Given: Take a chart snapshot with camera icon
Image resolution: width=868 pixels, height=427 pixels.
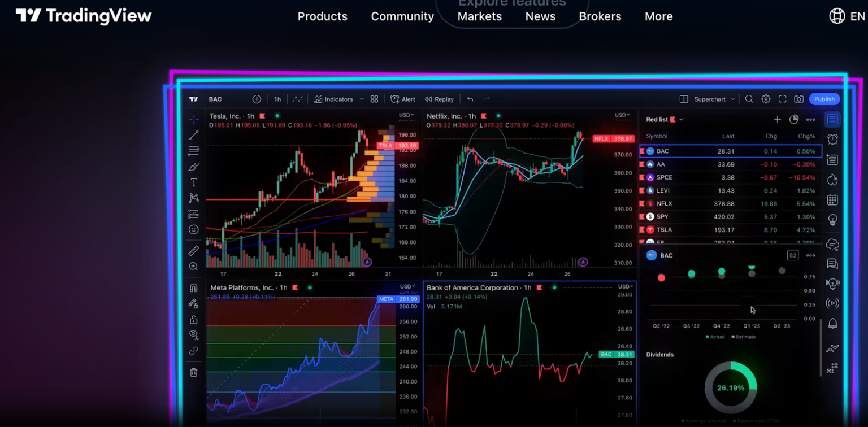Looking at the screenshot, I should coord(798,99).
